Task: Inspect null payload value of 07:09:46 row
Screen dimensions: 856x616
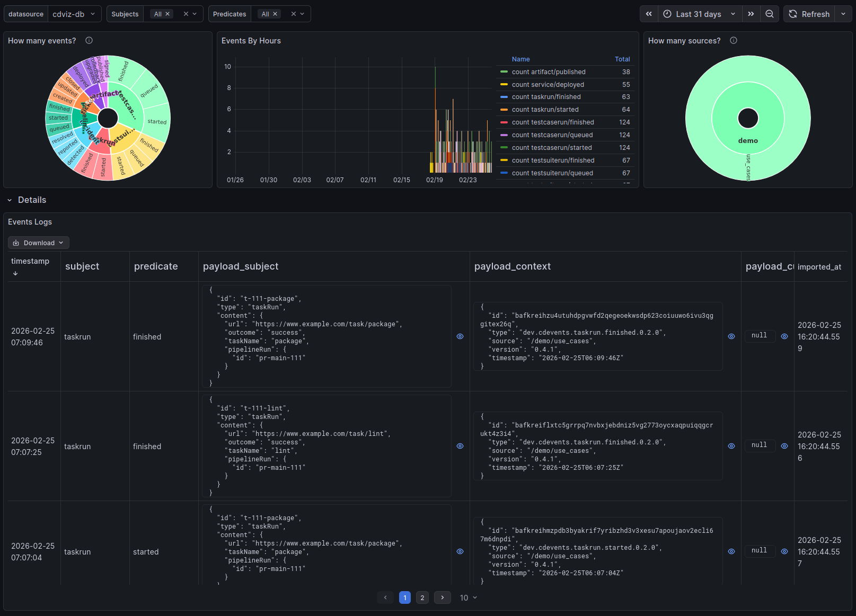Action: pos(784,336)
